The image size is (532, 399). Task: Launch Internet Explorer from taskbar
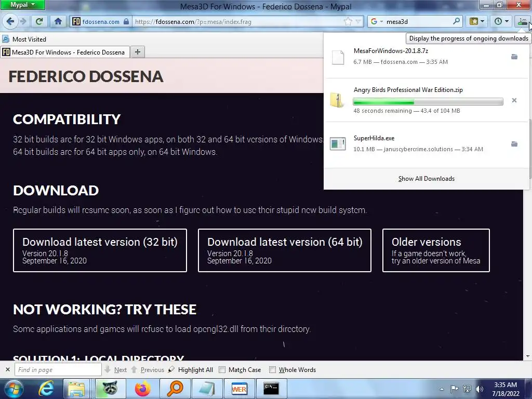tap(46, 389)
